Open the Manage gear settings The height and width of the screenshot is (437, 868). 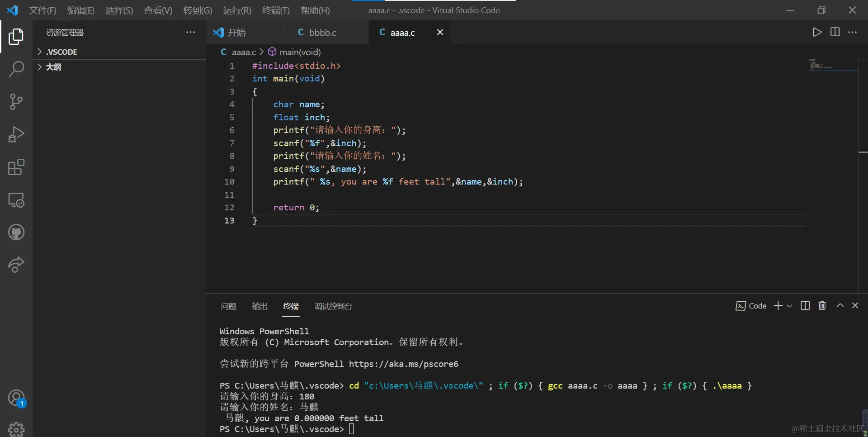tap(16, 429)
